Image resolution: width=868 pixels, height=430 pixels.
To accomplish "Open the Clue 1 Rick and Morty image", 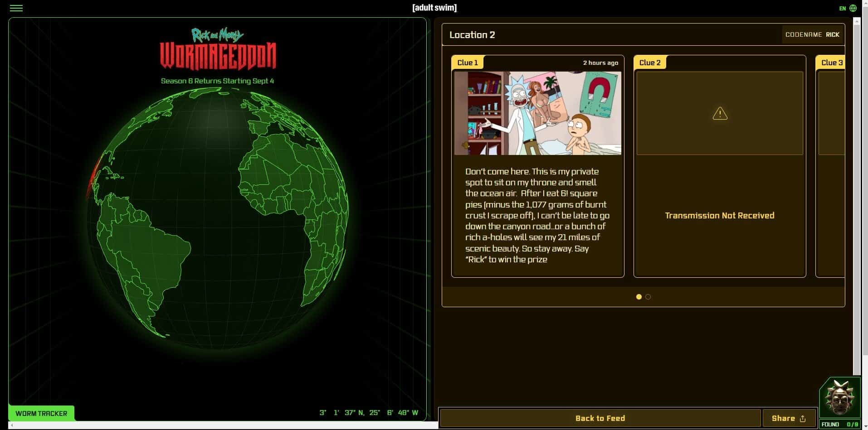I will coord(538,113).
